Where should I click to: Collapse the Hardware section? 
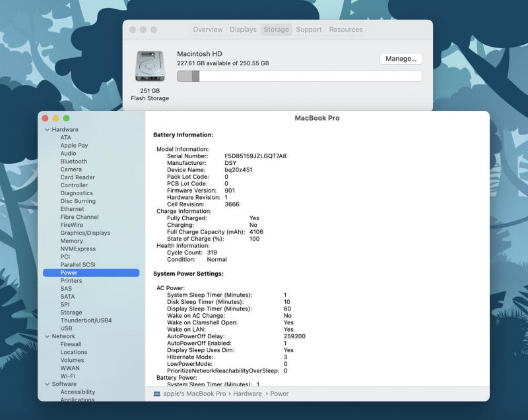click(x=47, y=129)
